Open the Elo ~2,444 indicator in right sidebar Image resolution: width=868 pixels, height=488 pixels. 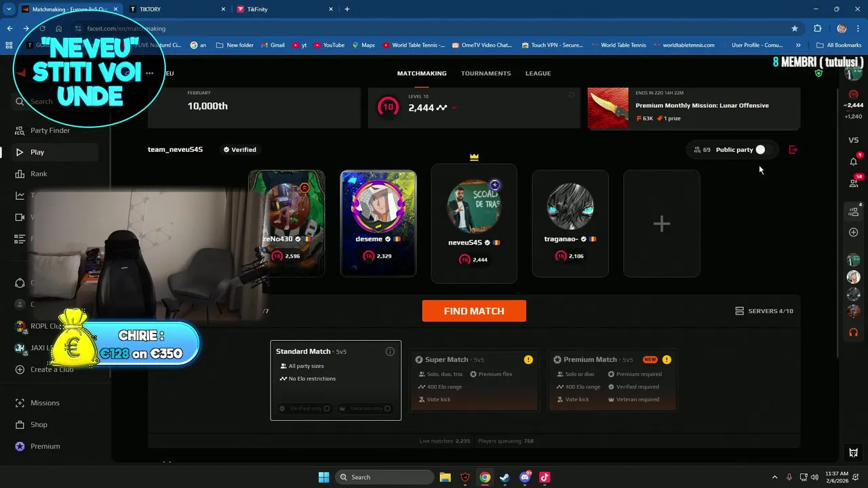pos(853,105)
